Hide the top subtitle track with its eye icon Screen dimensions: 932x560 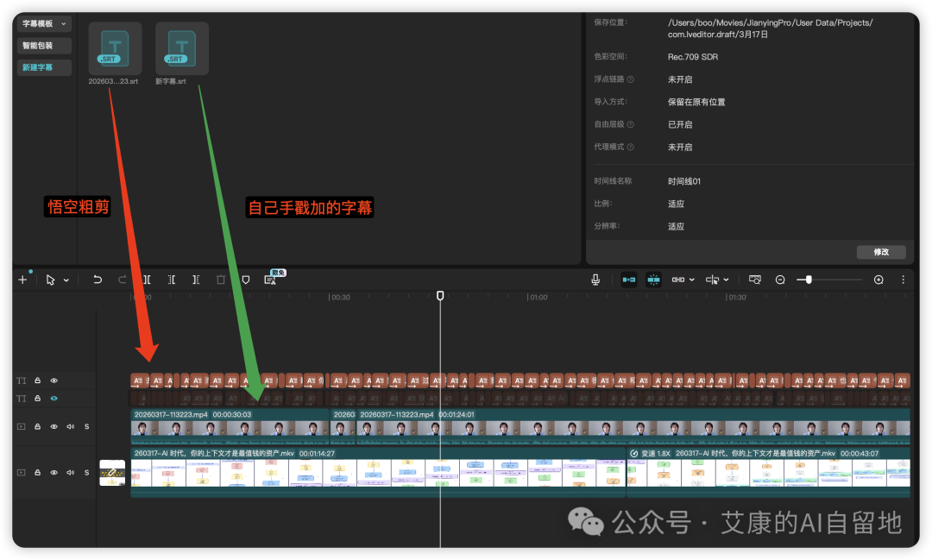pyautogui.click(x=54, y=381)
